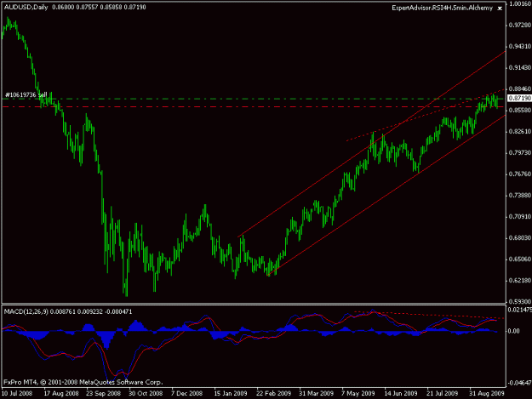The image size is (532, 399).
Task: Click the 31 Mar 2009 date label
Action: tap(316, 394)
